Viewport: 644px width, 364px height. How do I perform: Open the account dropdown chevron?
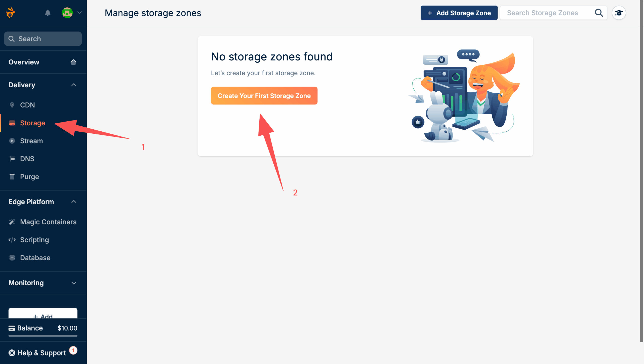point(79,13)
